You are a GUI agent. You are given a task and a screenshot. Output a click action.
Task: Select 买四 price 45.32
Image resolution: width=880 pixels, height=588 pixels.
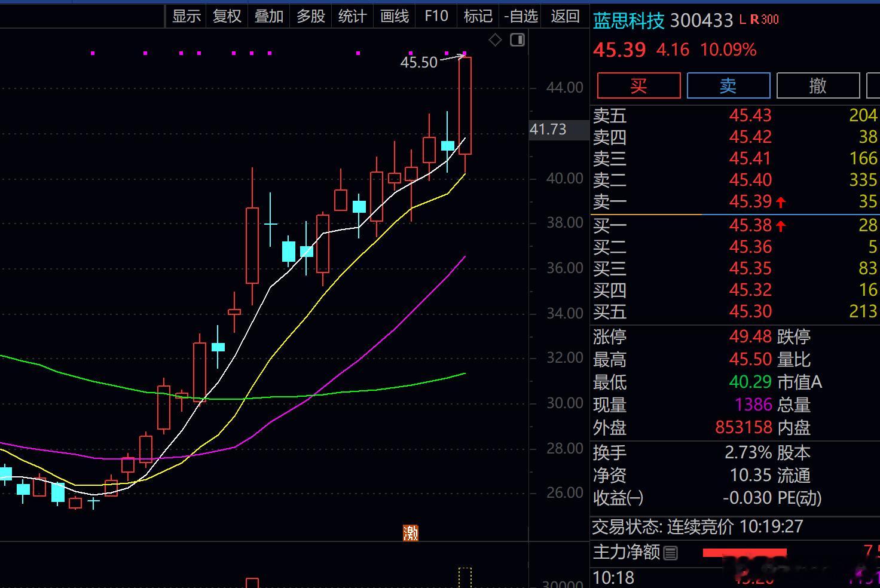tap(750, 290)
